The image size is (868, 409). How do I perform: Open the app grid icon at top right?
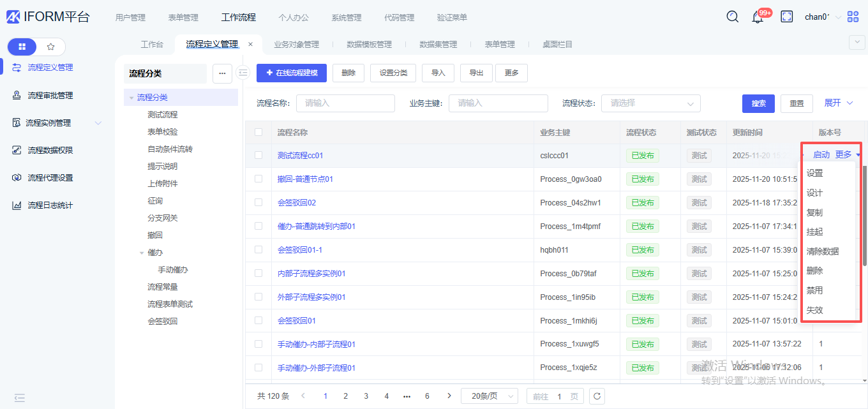(853, 17)
